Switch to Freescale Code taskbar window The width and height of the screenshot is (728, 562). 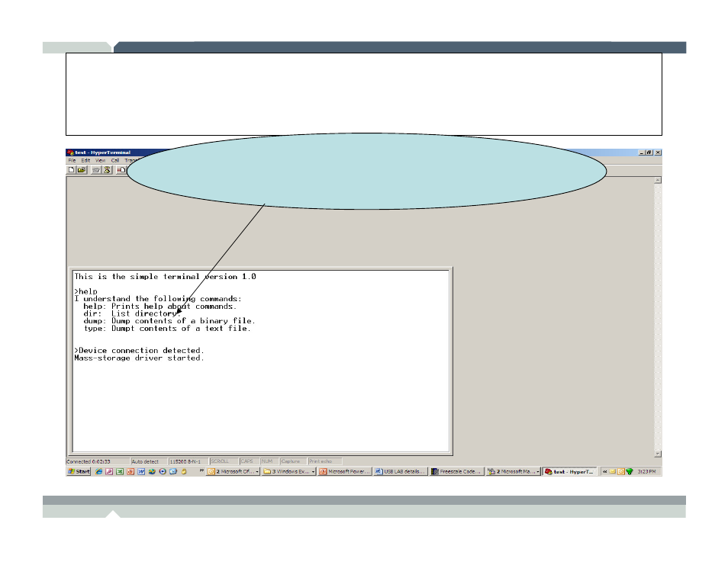(x=456, y=472)
